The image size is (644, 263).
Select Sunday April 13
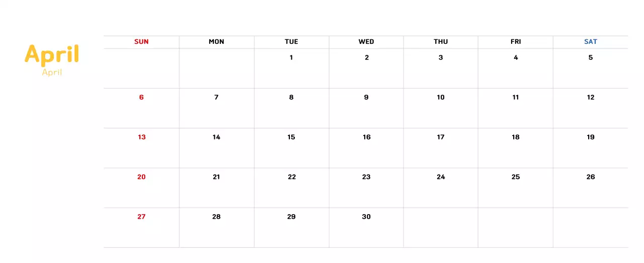pyautogui.click(x=141, y=137)
